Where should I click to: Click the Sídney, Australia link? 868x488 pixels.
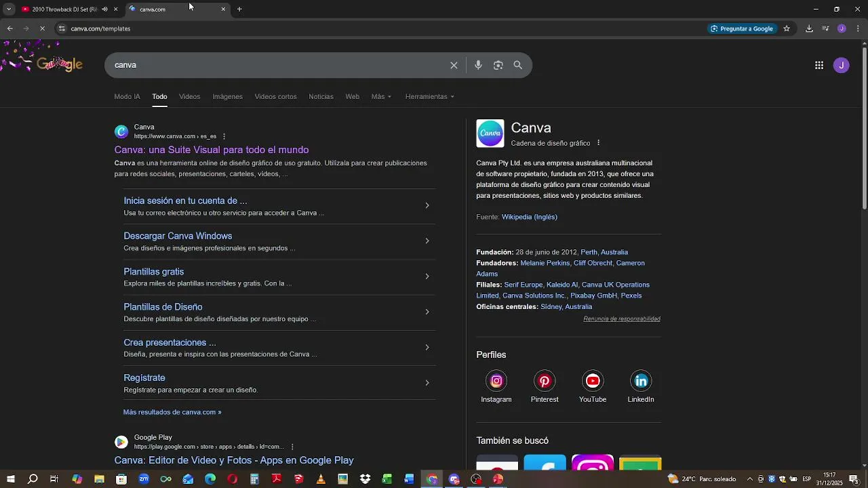pyautogui.click(x=566, y=306)
